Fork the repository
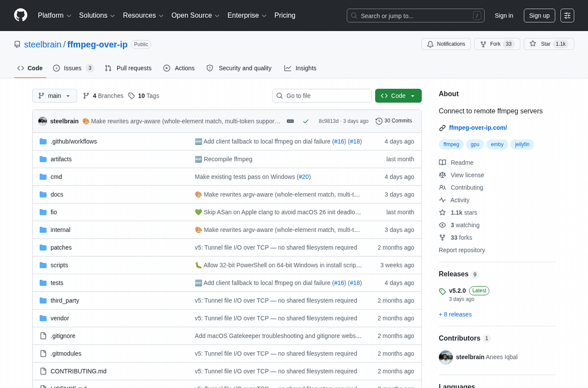Image resolution: width=588 pixels, height=388 pixels. [x=497, y=44]
